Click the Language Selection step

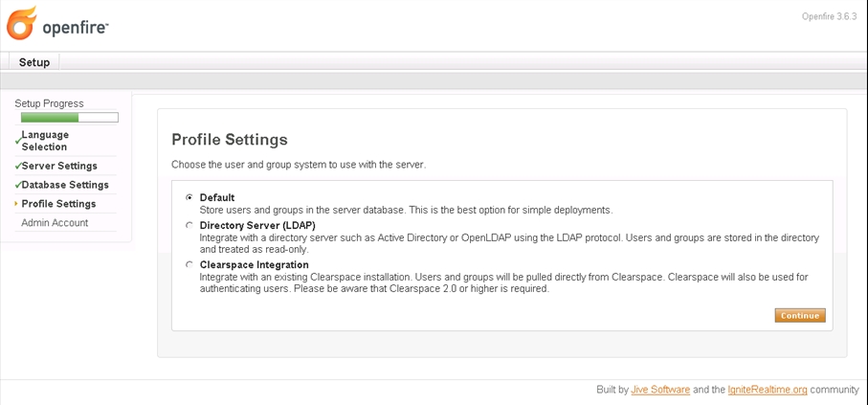pos(45,141)
